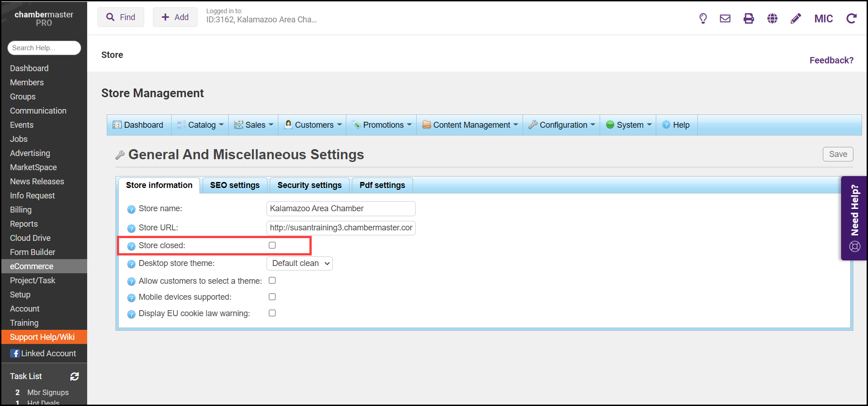Open the Security settings tab
The height and width of the screenshot is (406, 868).
tap(309, 185)
